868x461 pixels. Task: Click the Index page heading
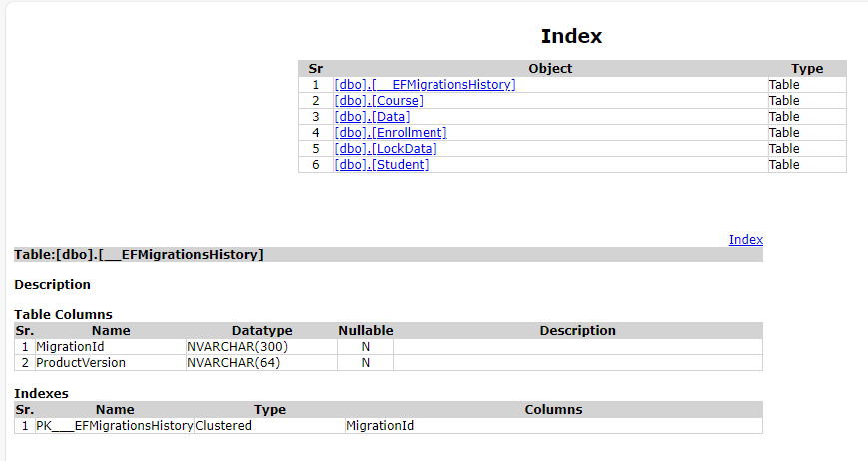pyautogui.click(x=571, y=36)
